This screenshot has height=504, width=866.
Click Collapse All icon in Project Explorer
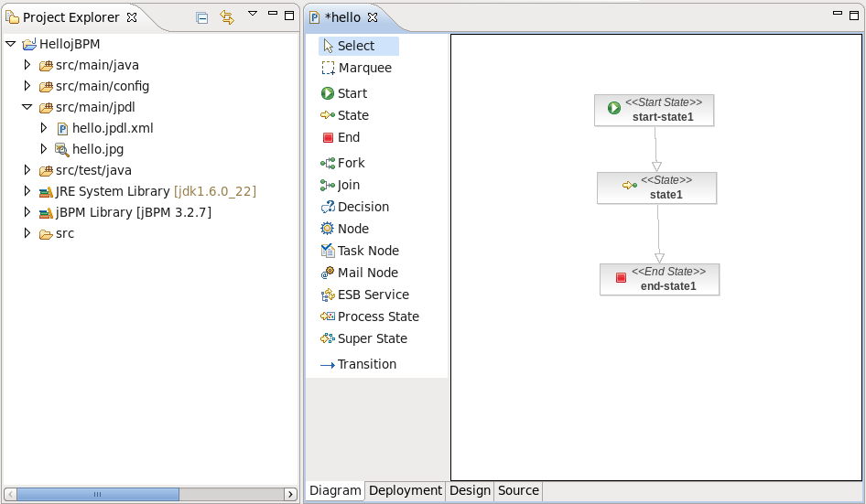tap(202, 17)
